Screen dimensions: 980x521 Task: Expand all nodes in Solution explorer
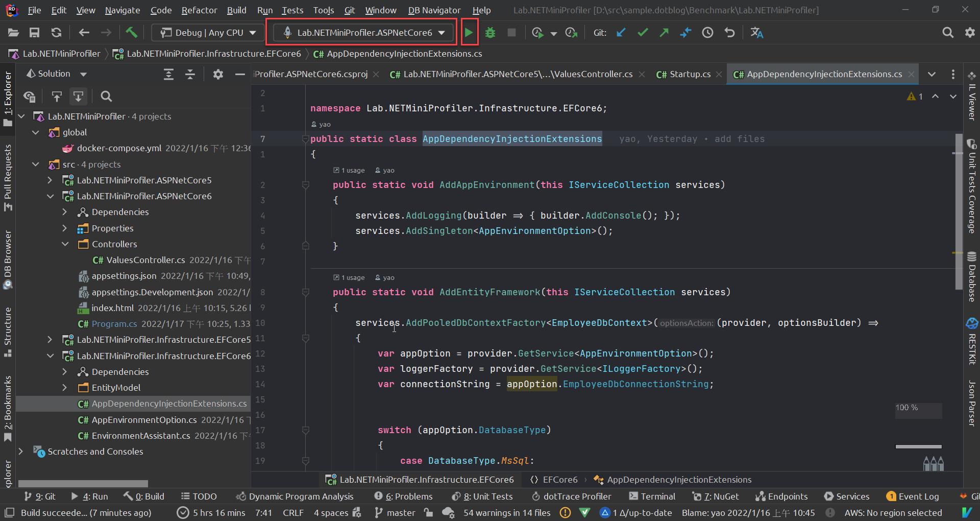pos(168,75)
